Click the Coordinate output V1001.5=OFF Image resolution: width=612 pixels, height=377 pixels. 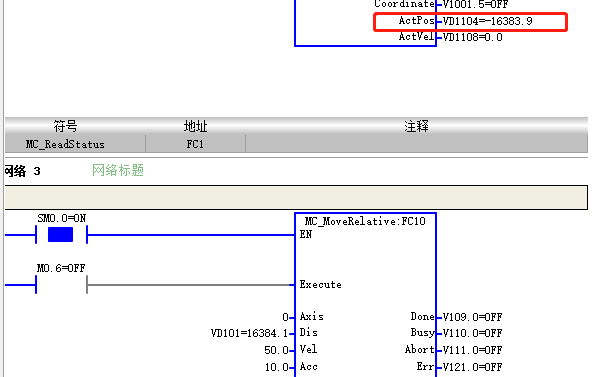475,5
